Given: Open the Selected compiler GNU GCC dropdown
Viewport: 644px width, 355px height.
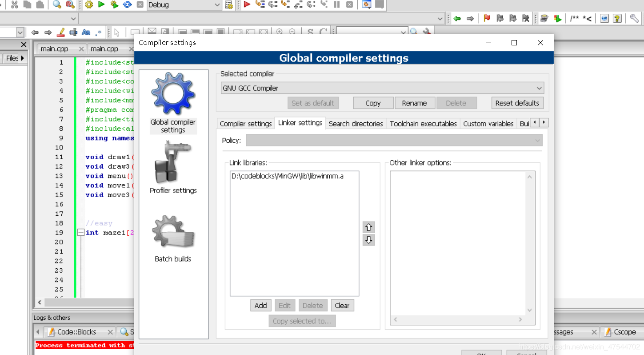Looking at the screenshot, I should coord(382,88).
